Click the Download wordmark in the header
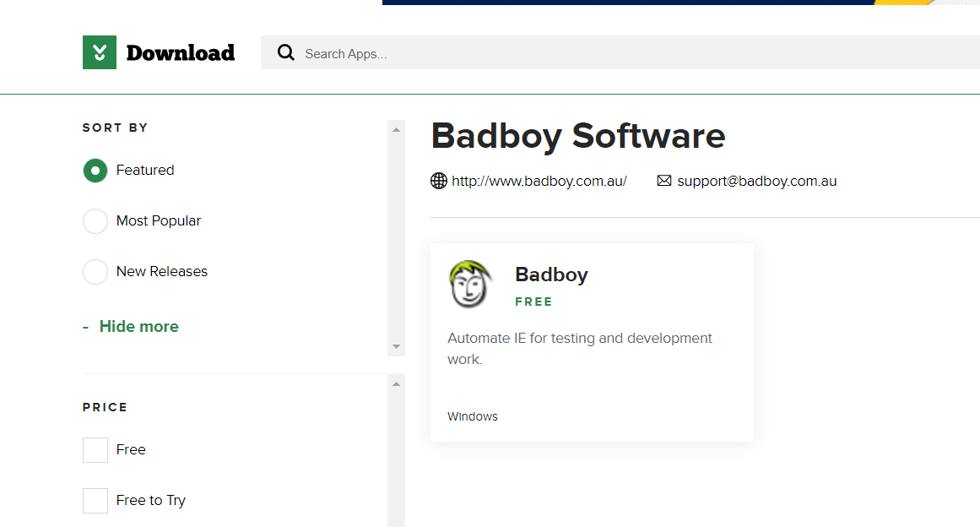This screenshot has height=527, width=980. point(181,52)
